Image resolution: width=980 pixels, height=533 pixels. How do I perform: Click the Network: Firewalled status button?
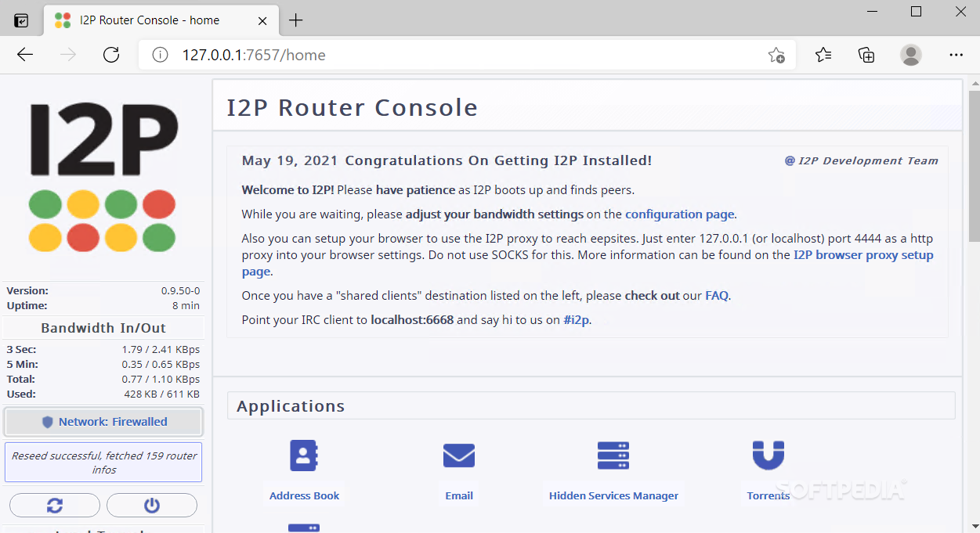point(103,422)
